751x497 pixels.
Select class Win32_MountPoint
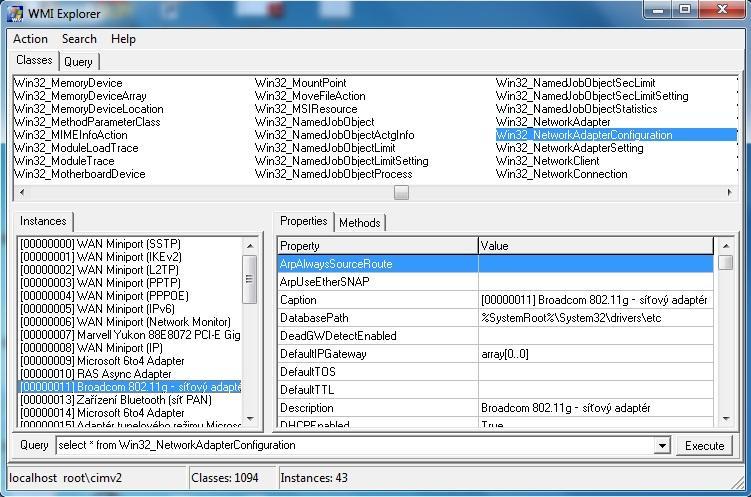click(300, 83)
